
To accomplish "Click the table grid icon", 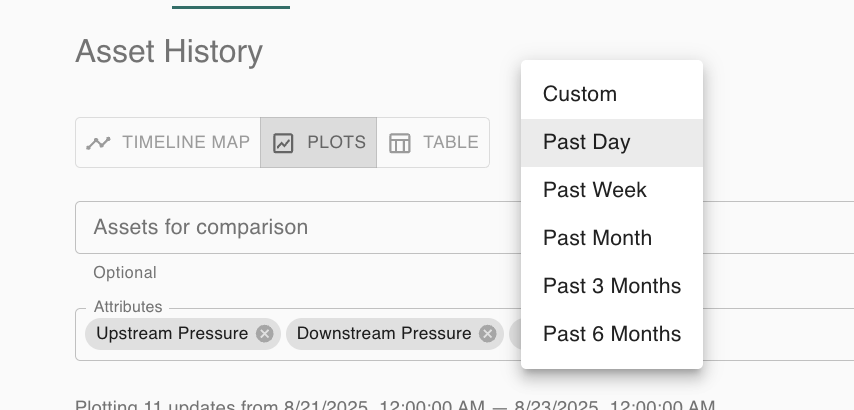I will pos(400,143).
